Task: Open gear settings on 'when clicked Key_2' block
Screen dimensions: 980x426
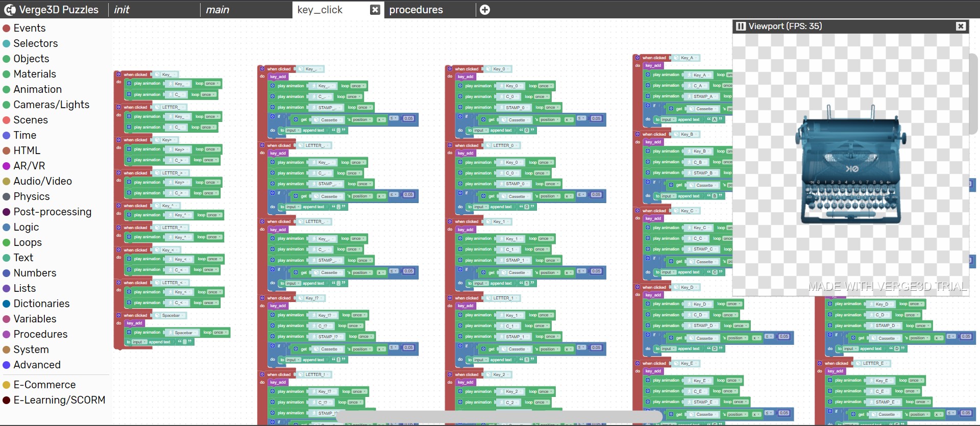Action: pyautogui.click(x=450, y=374)
